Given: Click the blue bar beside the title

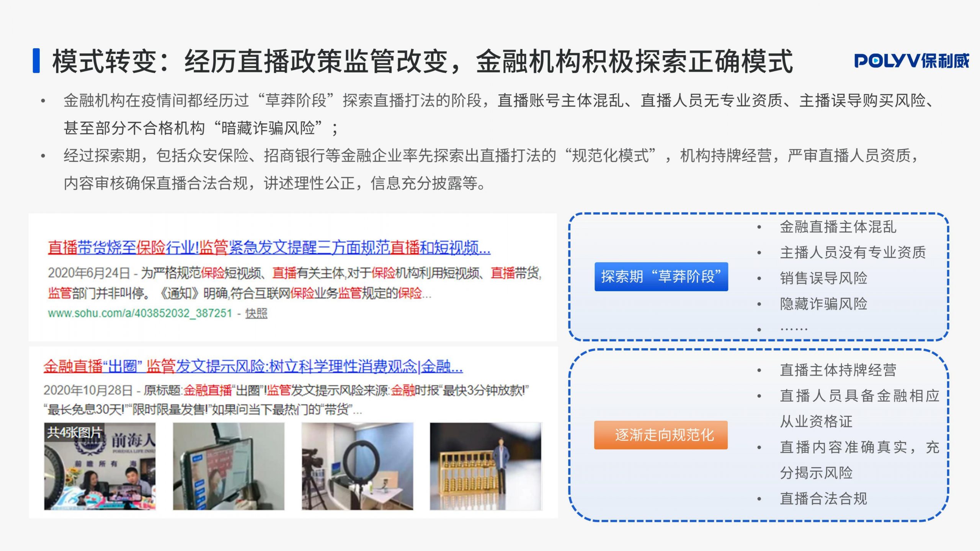Looking at the screenshot, I should click(x=36, y=60).
